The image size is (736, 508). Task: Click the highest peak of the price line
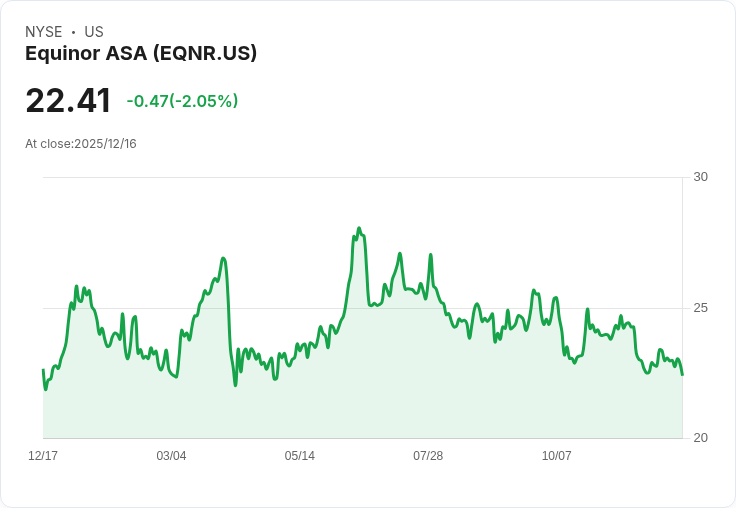(x=359, y=228)
